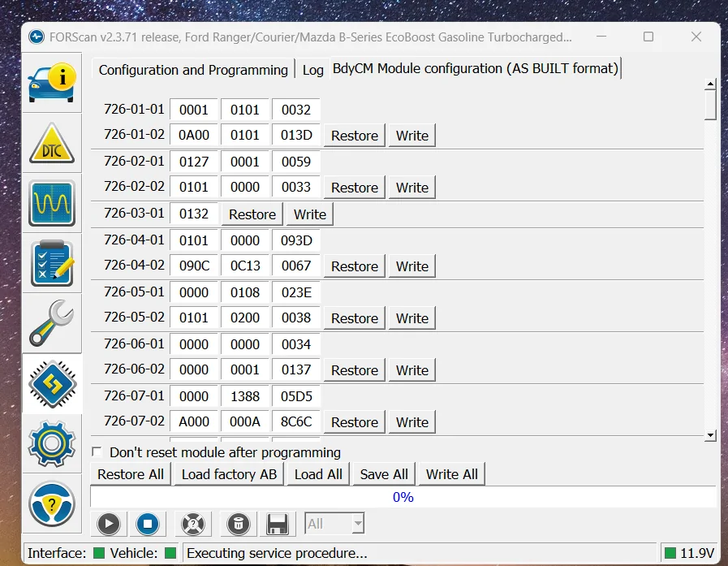
Task: Open the help steering wheel section
Action: pos(51,503)
